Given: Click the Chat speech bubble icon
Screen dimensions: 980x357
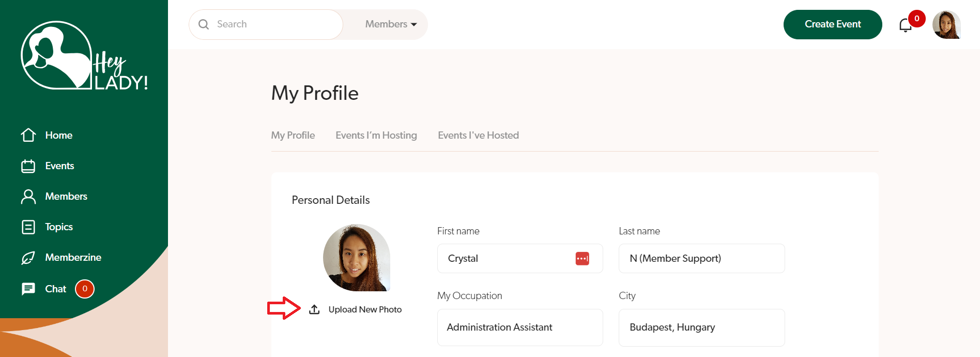Looking at the screenshot, I should click(x=28, y=289).
